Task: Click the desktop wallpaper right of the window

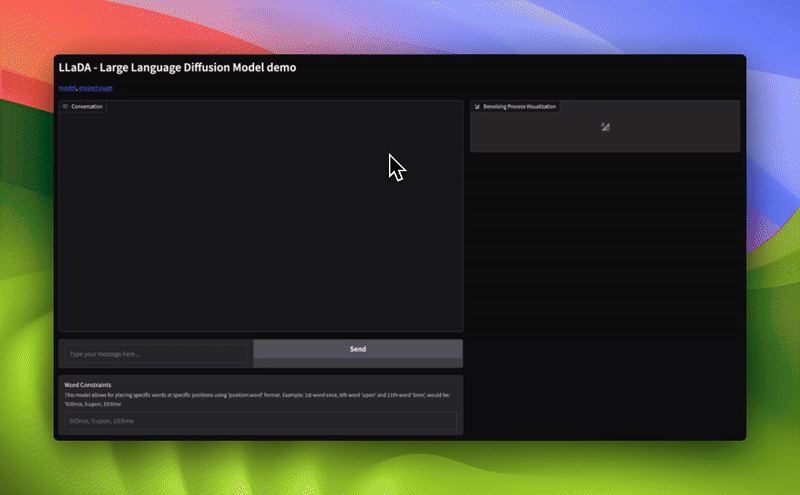Action: pos(774,250)
